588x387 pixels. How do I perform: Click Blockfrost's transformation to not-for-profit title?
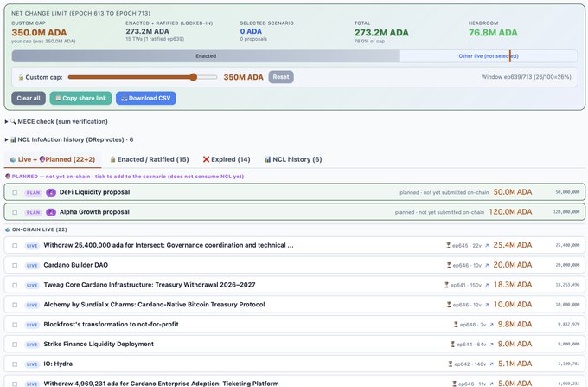111,325
